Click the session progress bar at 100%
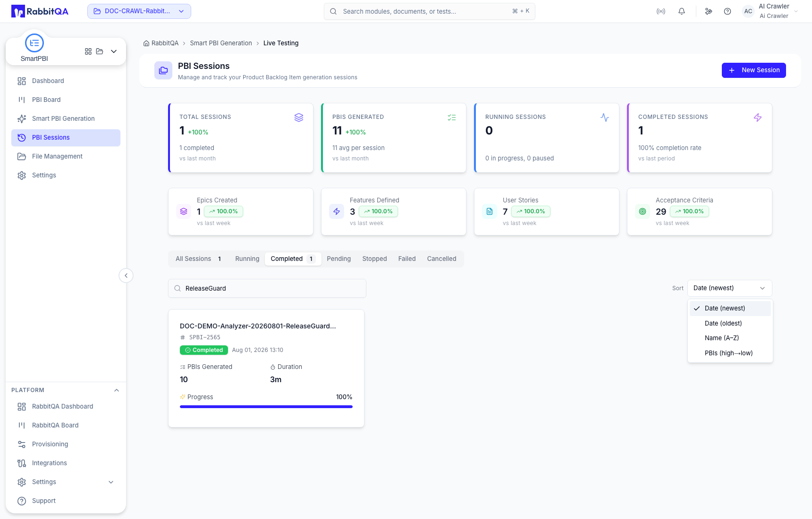Image resolution: width=812 pixels, height=519 pixels. (266, 407)
